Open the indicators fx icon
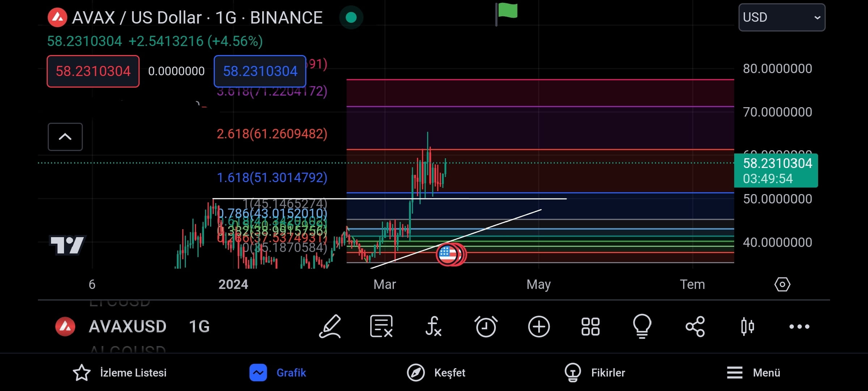The image size is (868, 391). (x=433, y=326)
